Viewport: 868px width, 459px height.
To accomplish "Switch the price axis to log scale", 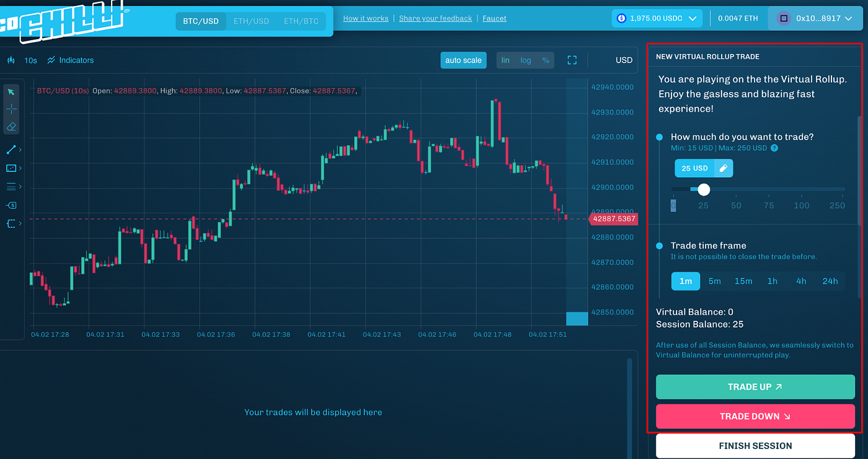I will [x=526, y=60].
